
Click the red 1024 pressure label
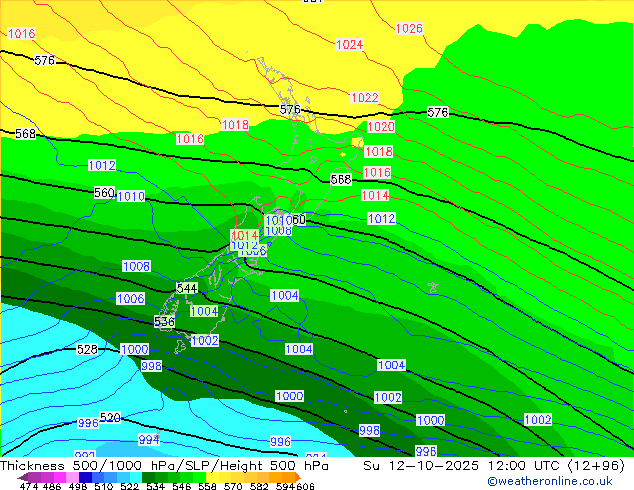[349, 44]
